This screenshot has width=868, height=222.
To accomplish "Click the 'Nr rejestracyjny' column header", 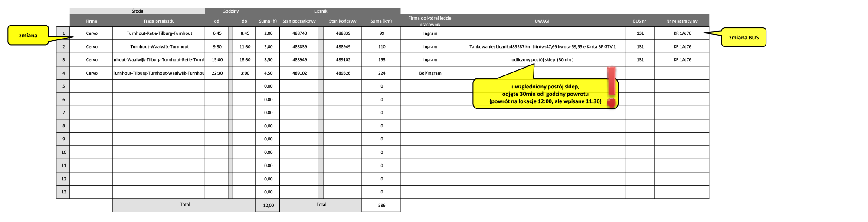I will point(681,21).
